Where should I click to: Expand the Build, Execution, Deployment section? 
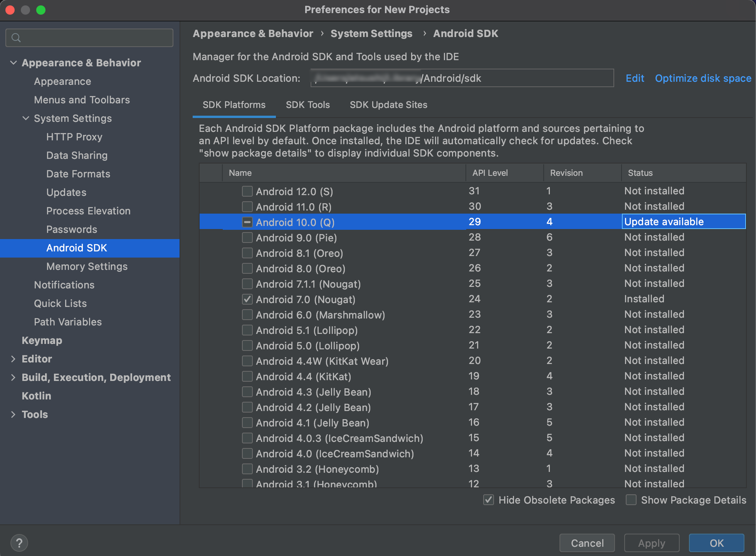(13, 377)
